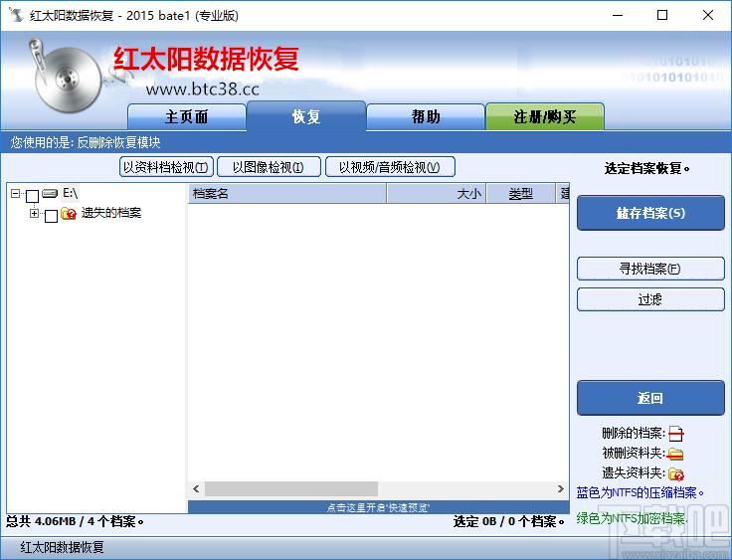Close the 红太阳数据恢复 window
The width and height of the screenshot is (732, 560).
point(708,15)
